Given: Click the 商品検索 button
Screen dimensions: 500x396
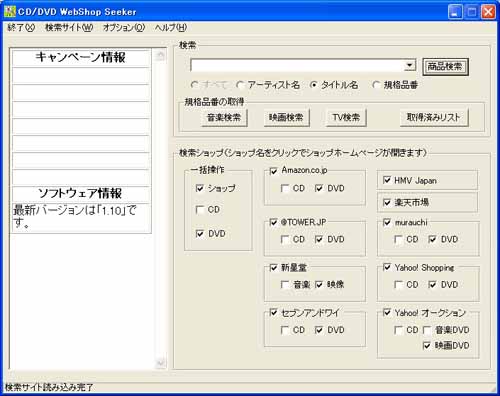Looking at the screenshot, I should coord(445,66).
